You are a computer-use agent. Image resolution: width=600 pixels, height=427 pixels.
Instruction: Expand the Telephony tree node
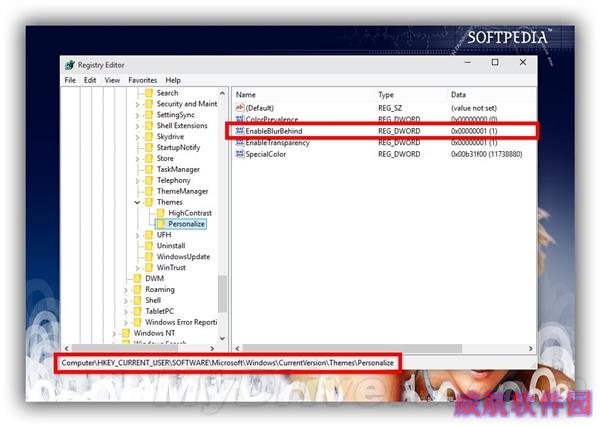pos(137,180)
